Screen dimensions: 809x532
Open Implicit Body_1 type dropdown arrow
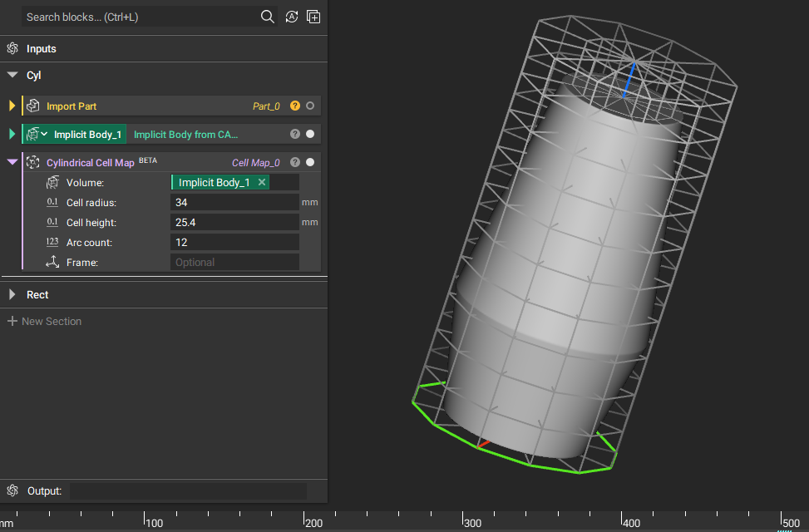coord(44,134)
